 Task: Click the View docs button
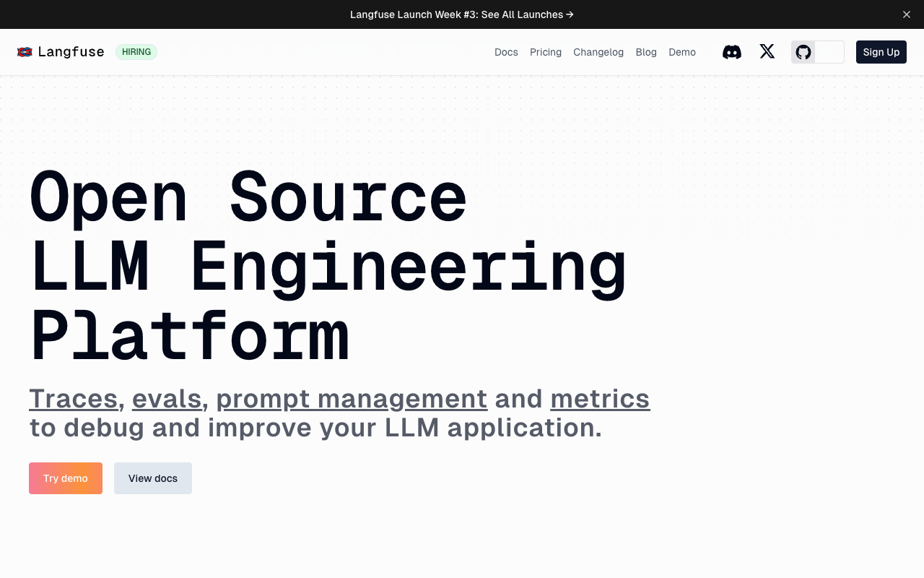point(153,478)
